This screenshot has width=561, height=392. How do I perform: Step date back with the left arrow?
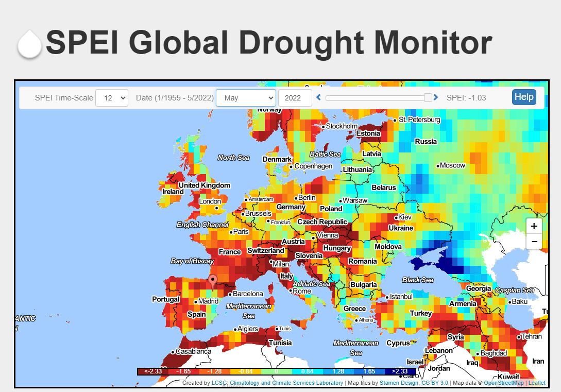point(319,97)
